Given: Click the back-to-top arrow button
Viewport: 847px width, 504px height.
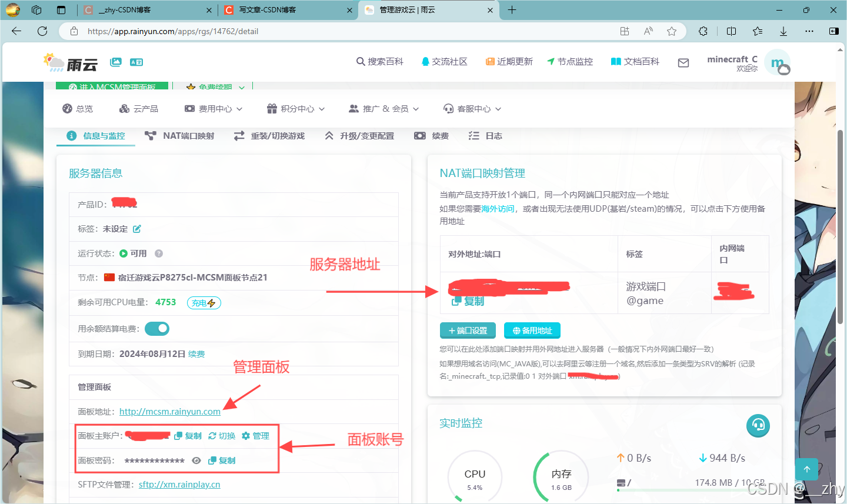Looking at the screenshot, I should pyautogui.click(x=806, y=469).
